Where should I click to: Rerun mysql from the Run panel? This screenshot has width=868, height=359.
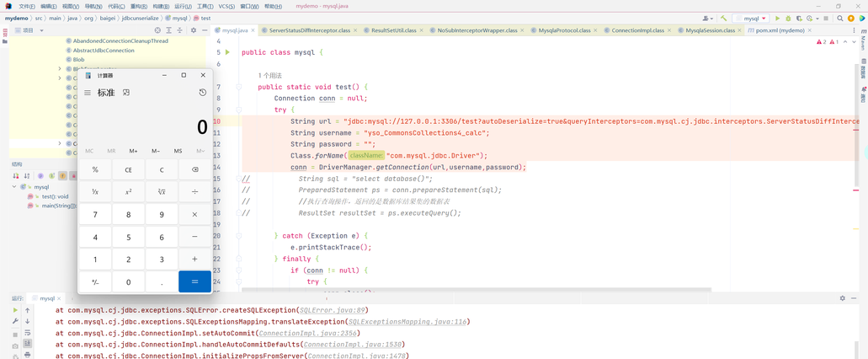tap(15, 310)
